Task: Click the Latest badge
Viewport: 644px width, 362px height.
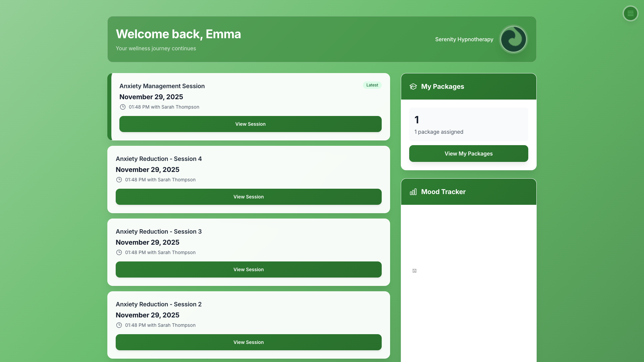Action: 372,85
